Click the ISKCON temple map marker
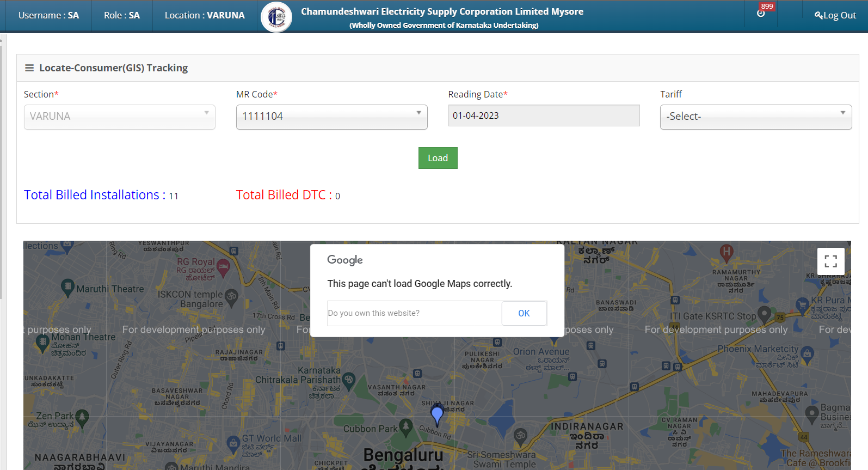This screenshot has height=470, width=868. 232,297
